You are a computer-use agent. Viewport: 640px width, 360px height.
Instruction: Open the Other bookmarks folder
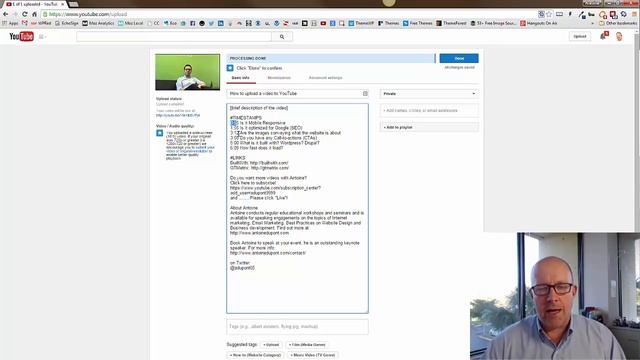tap(618, 23)
